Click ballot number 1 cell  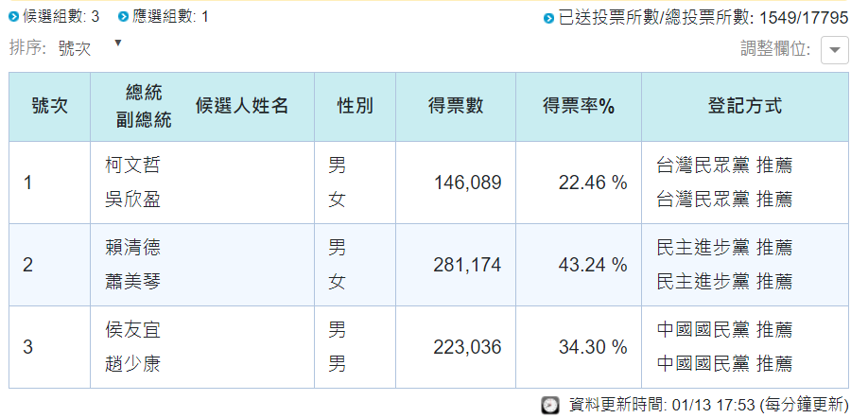tap(50, 183)
